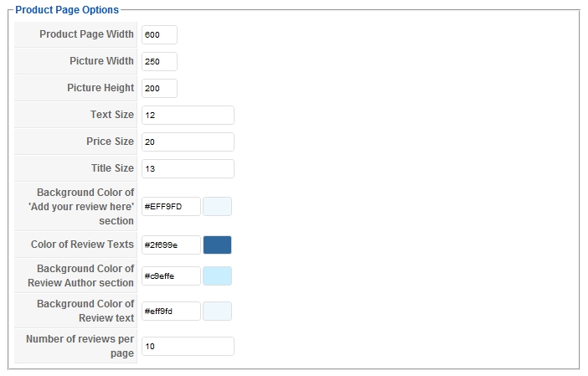The height and width of the screenshot is (376, 588).
Task: Click the 'Text Size' text label
Action: pyautogui.click(x=112, y=115)
